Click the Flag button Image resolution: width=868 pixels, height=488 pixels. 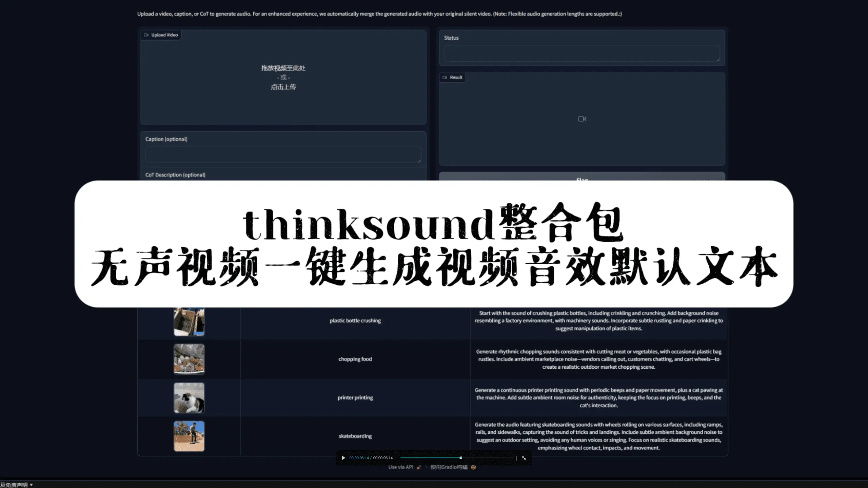582,177
